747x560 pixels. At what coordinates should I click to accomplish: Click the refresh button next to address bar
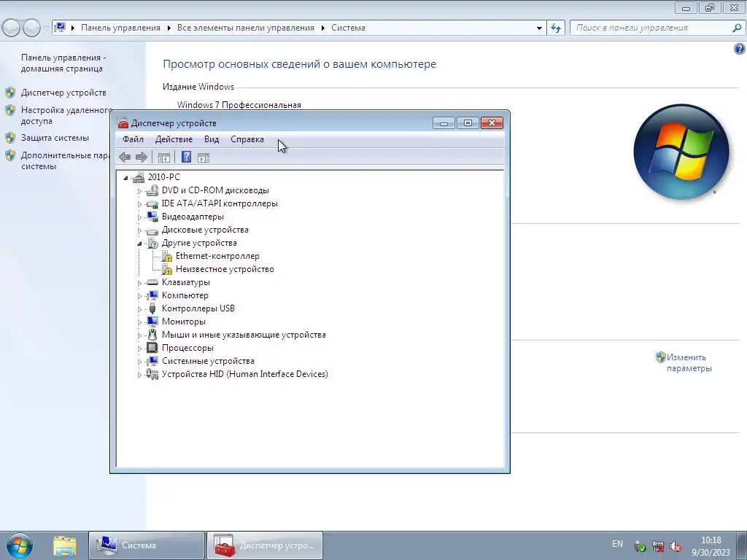tap(556, 28)
